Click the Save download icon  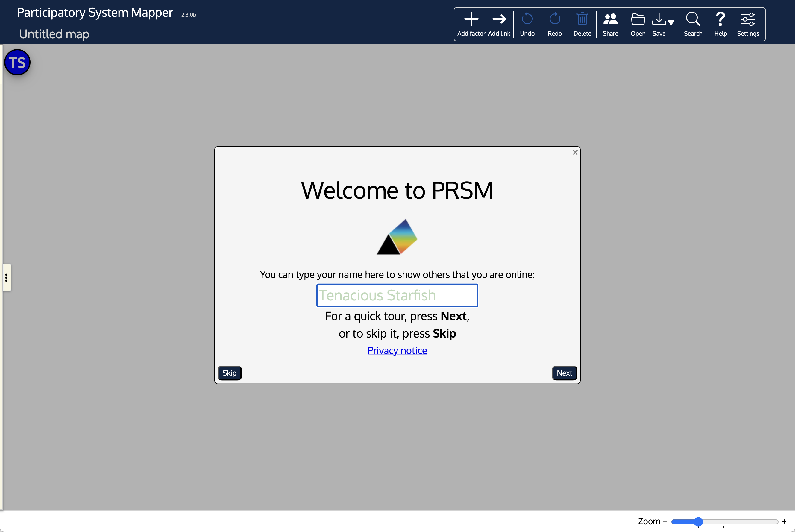(x=659, y=19)
